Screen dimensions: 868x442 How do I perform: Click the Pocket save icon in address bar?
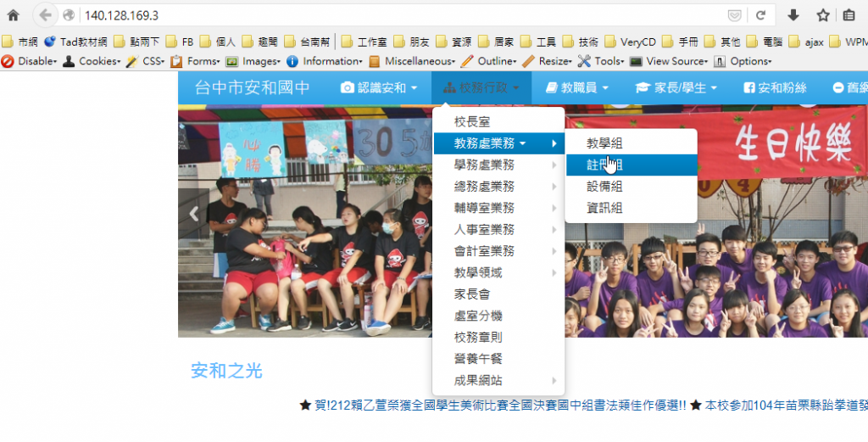click(x=734, y=15)
